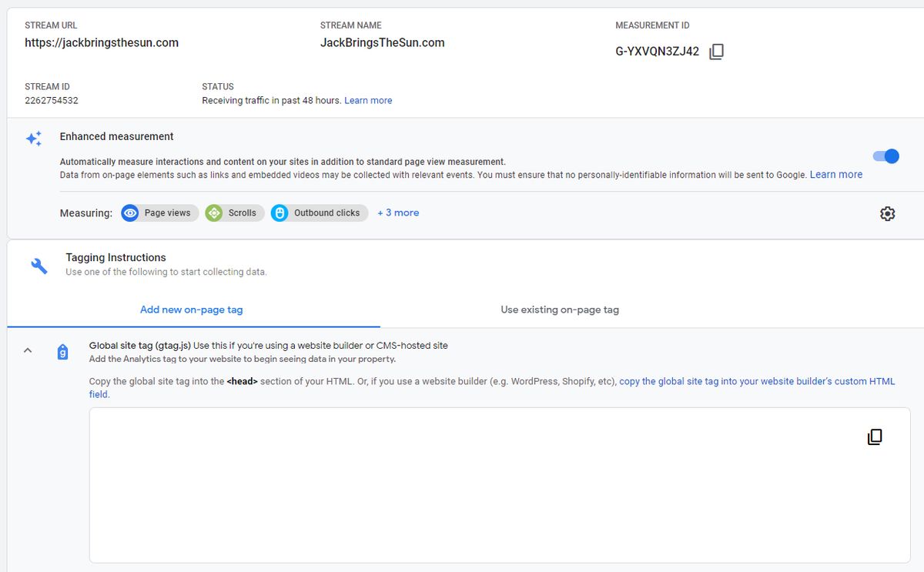Screen dimensions: 924x572
Task: Click the measurement ID G-YXVQN3ZJ42
Action: click(658, 52)
